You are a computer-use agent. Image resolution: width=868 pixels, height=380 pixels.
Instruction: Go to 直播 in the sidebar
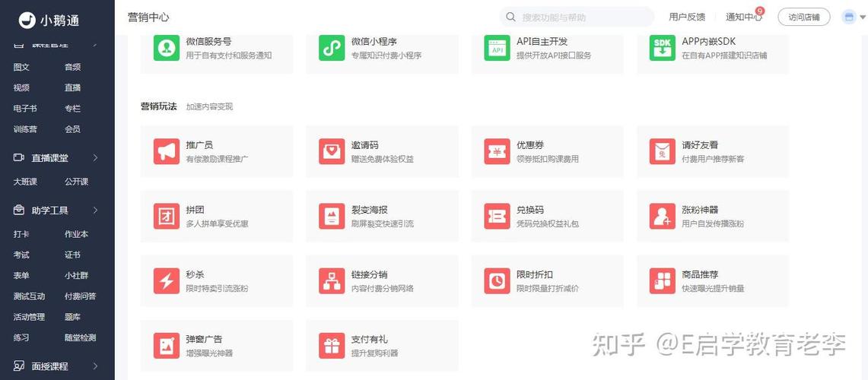pos(72,87)
